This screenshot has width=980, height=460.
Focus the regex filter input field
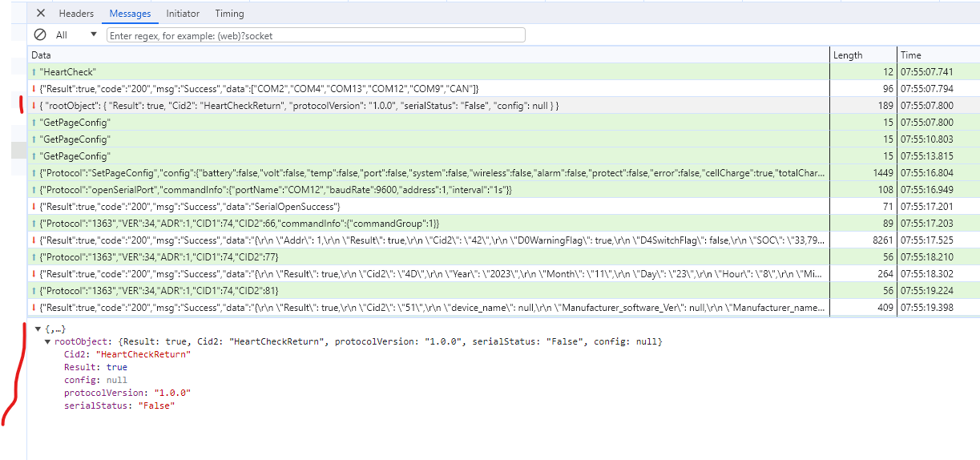pos(316,35)
